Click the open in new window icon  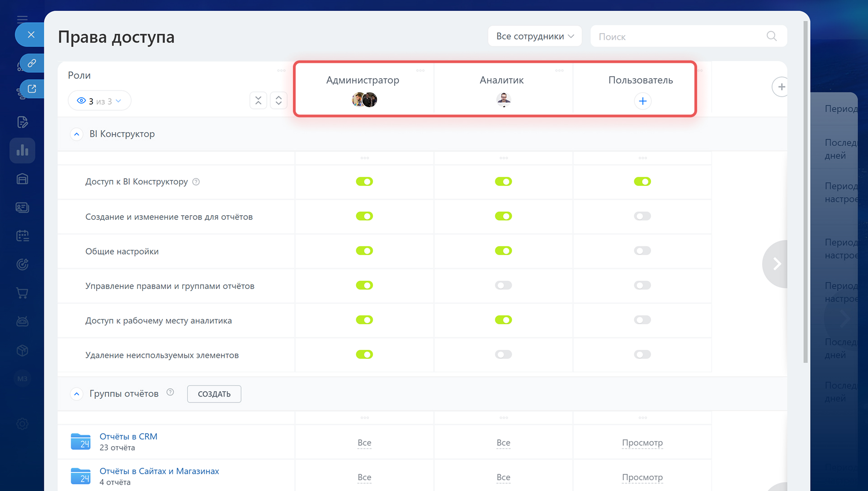click(x=32, y=89)
